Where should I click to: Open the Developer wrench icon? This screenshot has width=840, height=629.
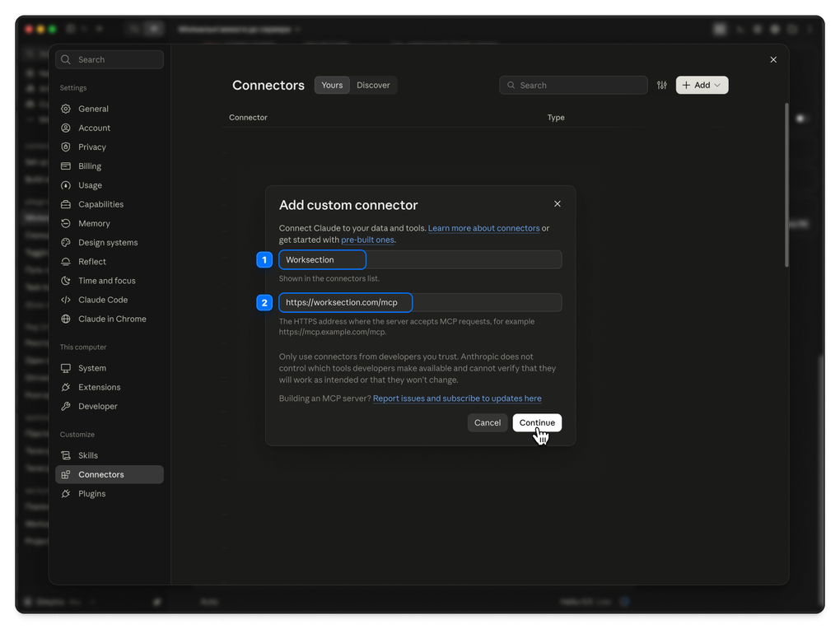click(x=66, y=406)
